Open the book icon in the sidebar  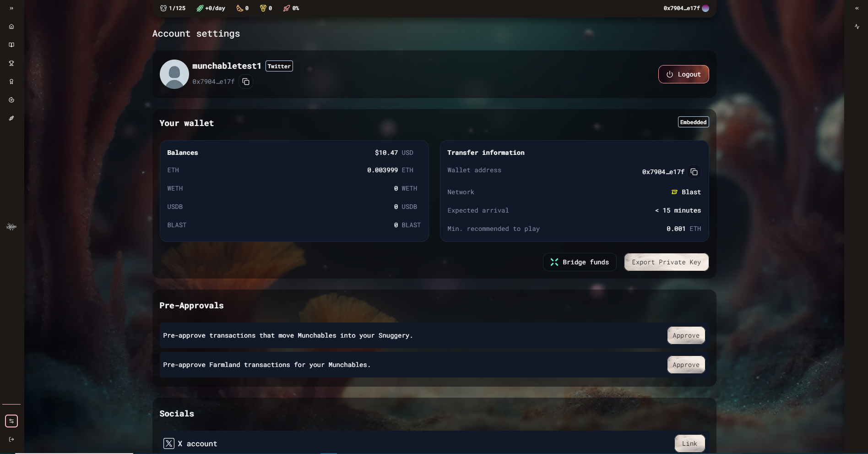(11, 45)
